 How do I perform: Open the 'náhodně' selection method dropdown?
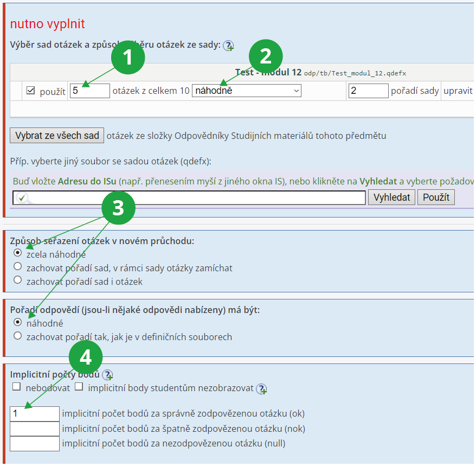(246, 91)
